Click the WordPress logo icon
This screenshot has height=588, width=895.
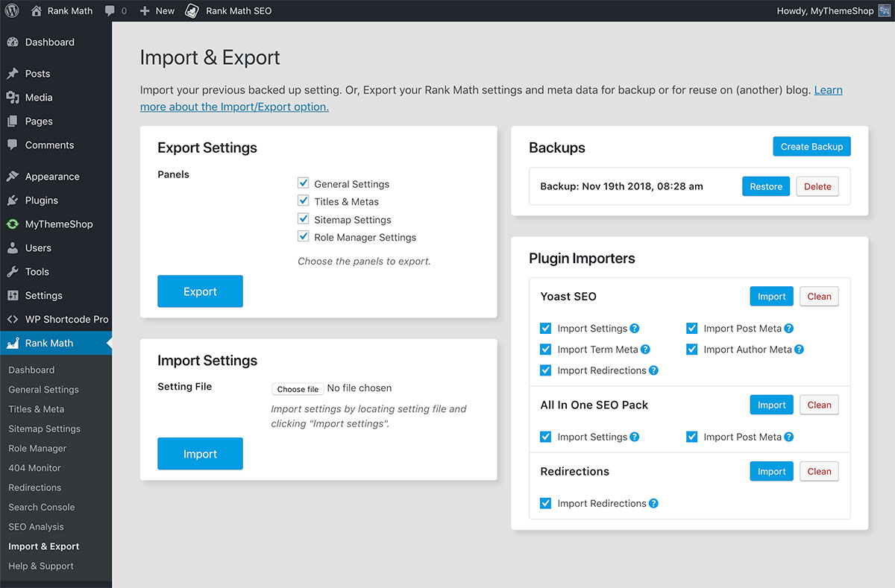pos(12,11)
